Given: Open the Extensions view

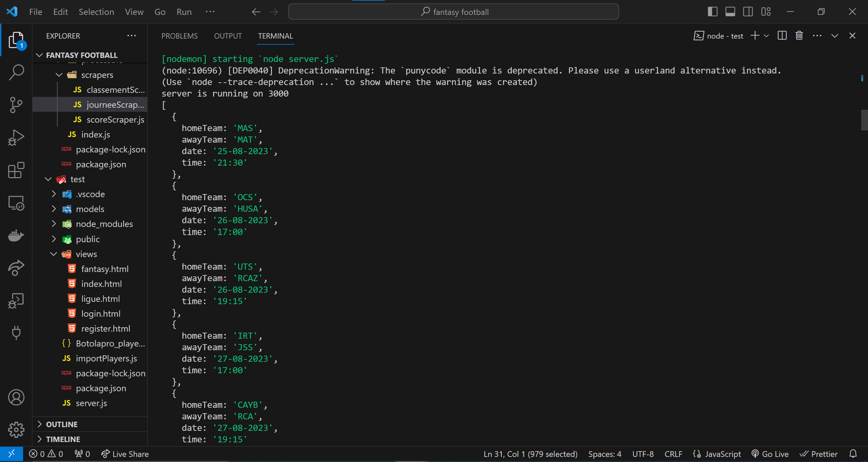Looking at the screenshot, I should [16, 170].
